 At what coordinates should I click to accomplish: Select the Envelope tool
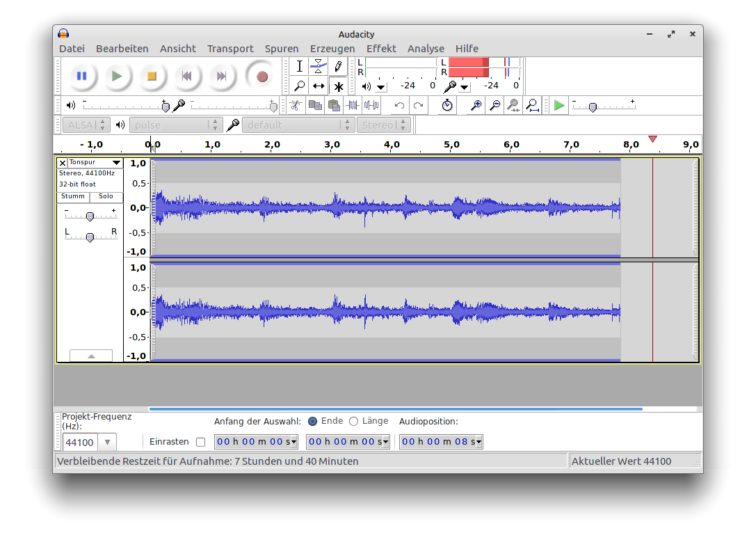click(x=319, y=66)
